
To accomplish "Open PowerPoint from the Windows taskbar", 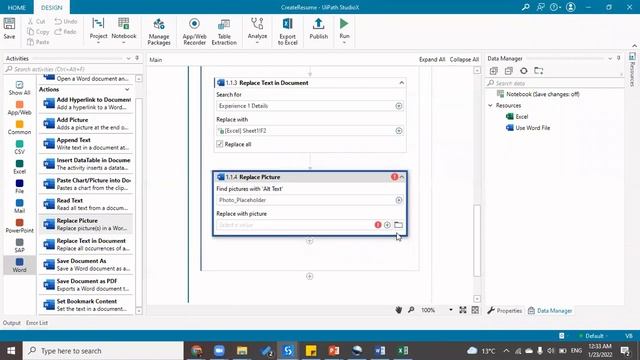I will pyautogui.click(x=333, y=351).
